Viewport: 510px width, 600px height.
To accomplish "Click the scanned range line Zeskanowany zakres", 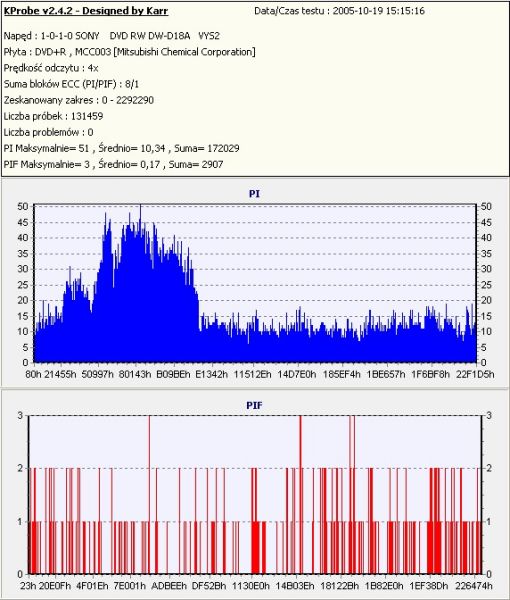I will click(x=79, y=100).
